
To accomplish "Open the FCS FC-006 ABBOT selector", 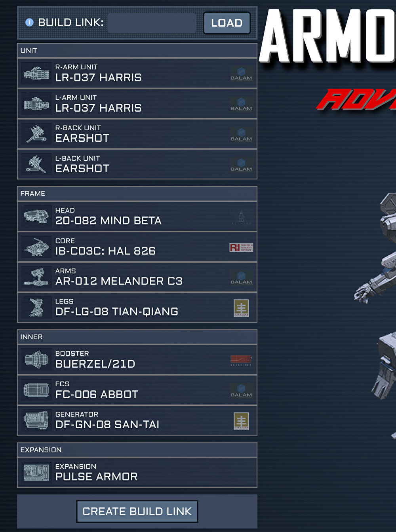I will tap(137, 390).
